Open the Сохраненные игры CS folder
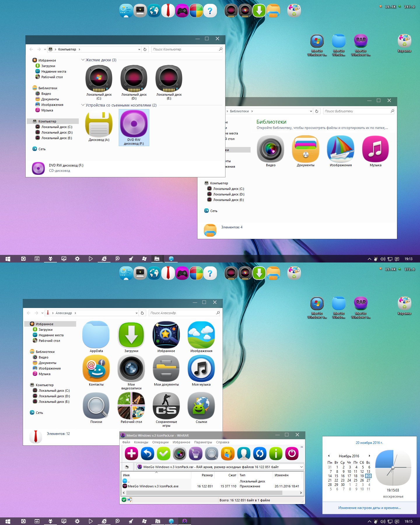420x525 pixels. [x=166, y=409]
